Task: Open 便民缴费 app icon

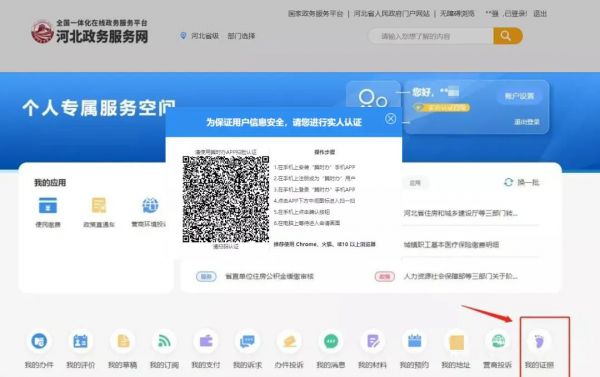Action: pyautogui.click(x=48, y=206)
